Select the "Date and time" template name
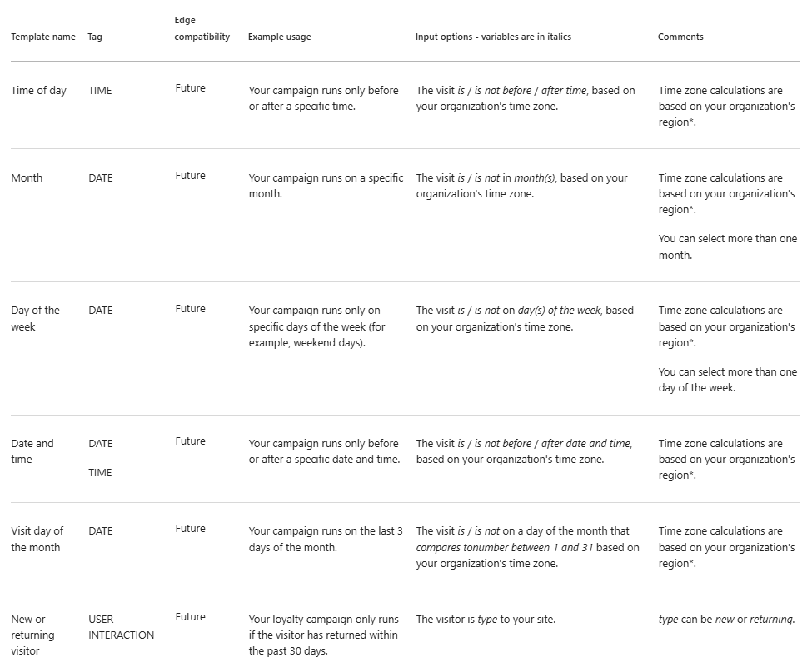The image size is (812, 662). click(x=32, y=451)
